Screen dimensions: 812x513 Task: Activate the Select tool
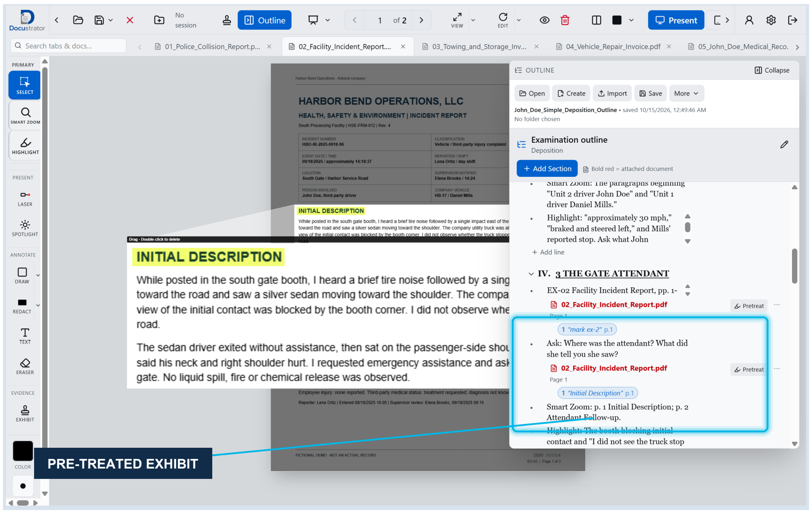(x=25, y=85)
